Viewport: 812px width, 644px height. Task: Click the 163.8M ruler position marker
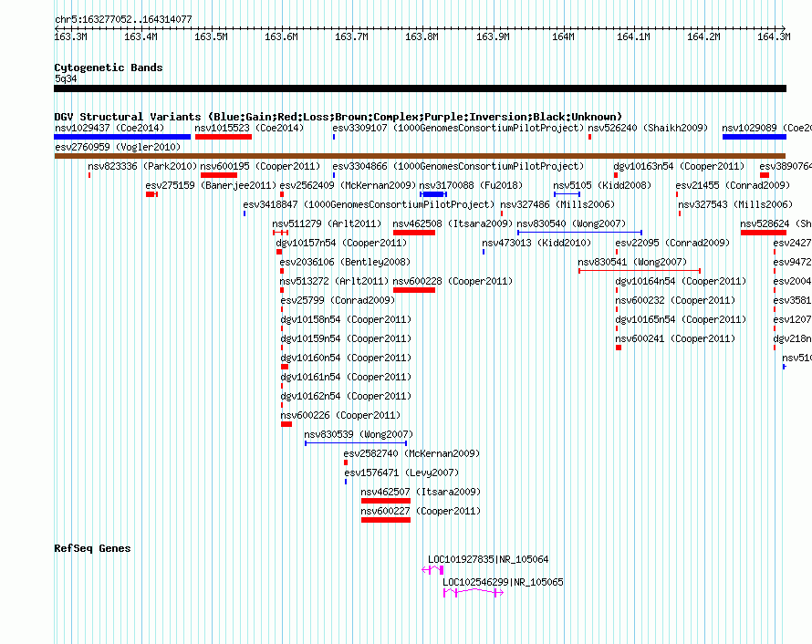click(x=422, y=36)
